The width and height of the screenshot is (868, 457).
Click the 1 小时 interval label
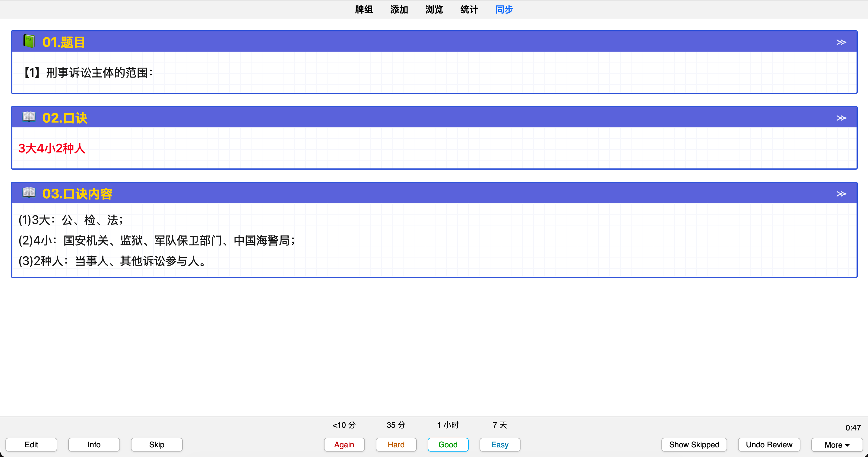tap(448, 425)
